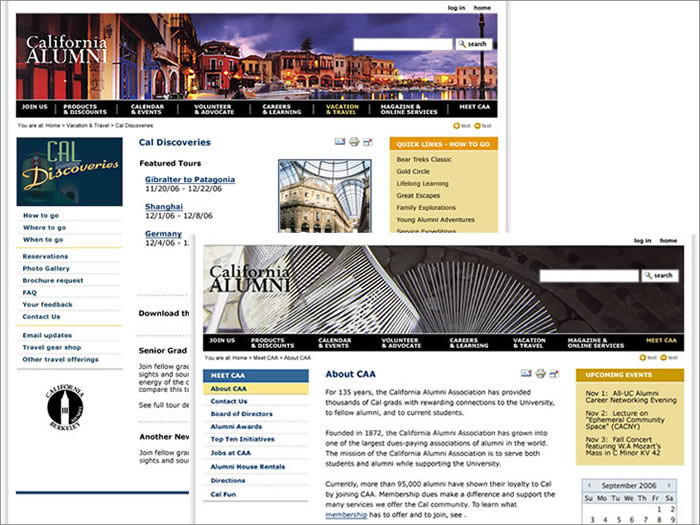Viewport: 700px width, 525px height.
Task: Click the email icon on About CAA page
Action: point(526,373)
